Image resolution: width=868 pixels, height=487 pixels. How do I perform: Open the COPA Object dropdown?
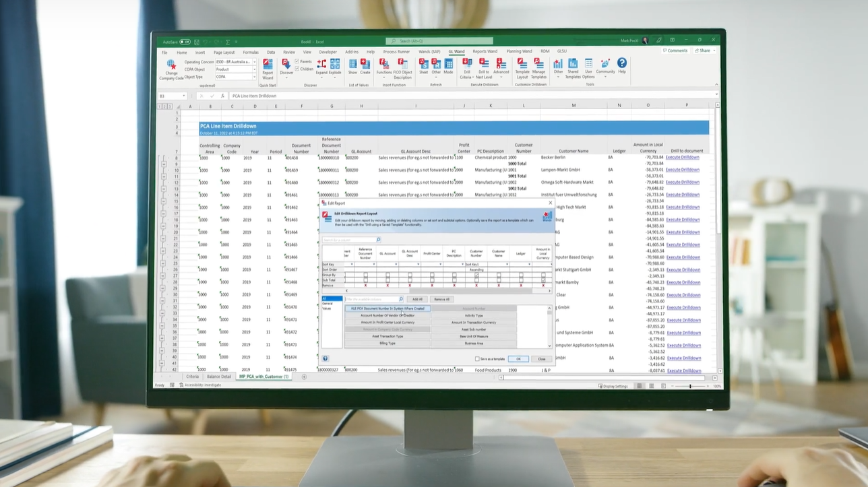point(255,69)
